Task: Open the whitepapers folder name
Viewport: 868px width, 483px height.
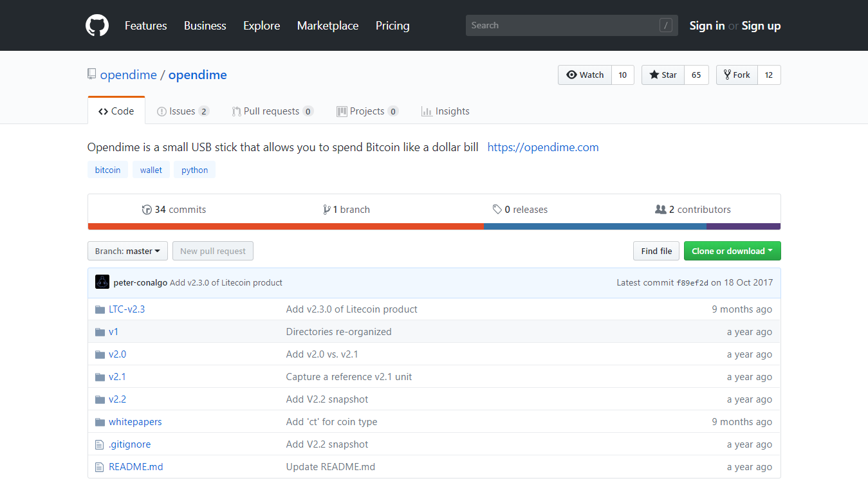Action: 135,422
